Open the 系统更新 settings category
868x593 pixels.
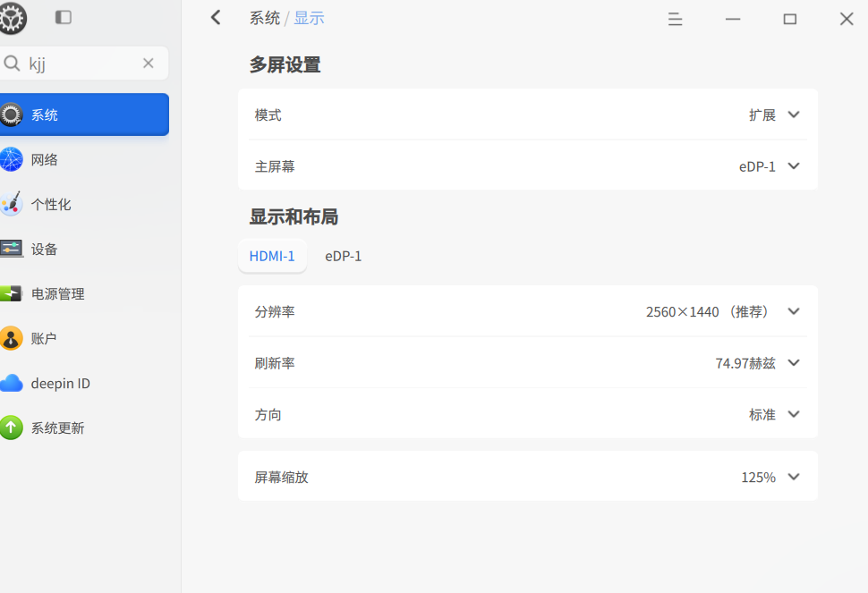pyautogui.click(x=84, y=428)
